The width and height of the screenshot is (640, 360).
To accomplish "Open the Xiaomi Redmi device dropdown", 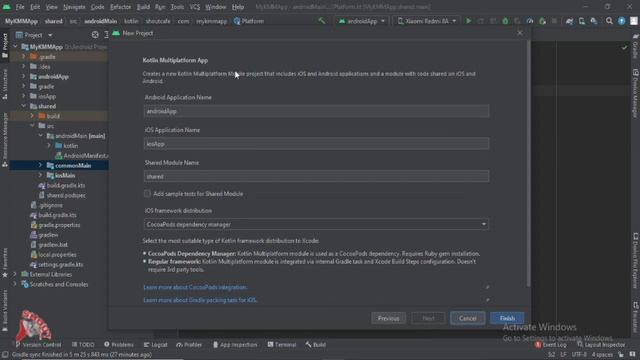I will pyautogui.click(x=427, y=21).
